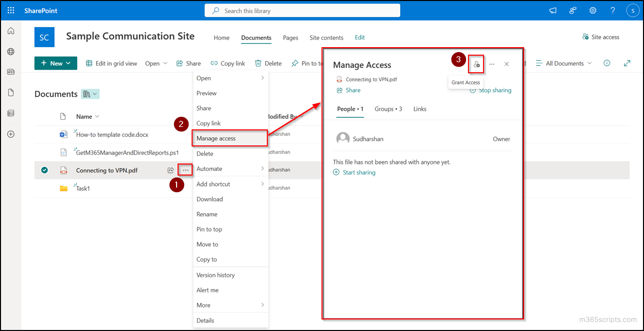
Task: Open Site access in the top right
Action: tap(600, 37)
